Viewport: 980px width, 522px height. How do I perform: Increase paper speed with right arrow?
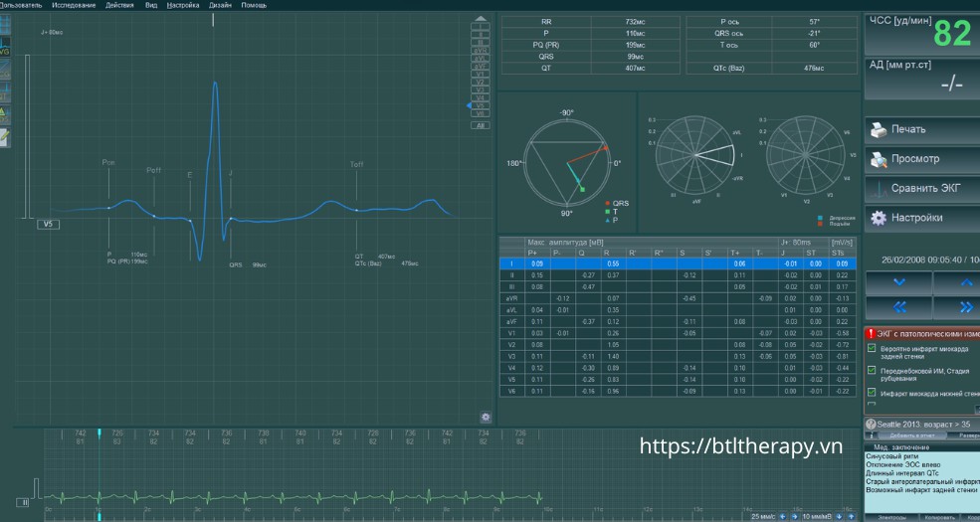pyautogui.click(x=794, y=516)
